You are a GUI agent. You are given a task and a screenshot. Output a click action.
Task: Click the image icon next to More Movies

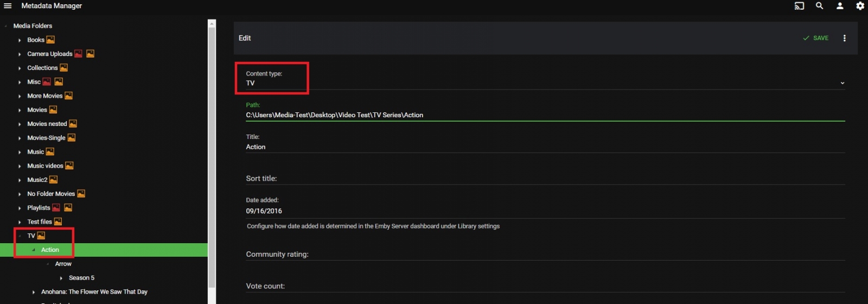pyautogui.click(x=68, y=96)
